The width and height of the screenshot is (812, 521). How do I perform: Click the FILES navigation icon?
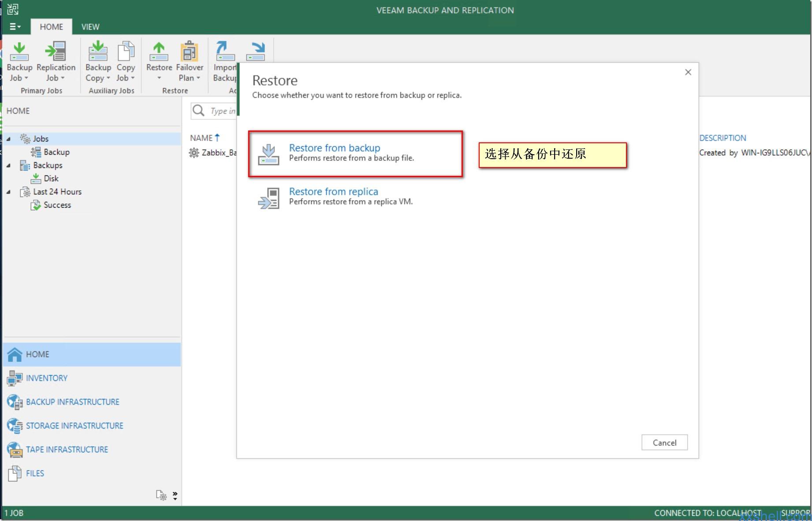point(15,473)
